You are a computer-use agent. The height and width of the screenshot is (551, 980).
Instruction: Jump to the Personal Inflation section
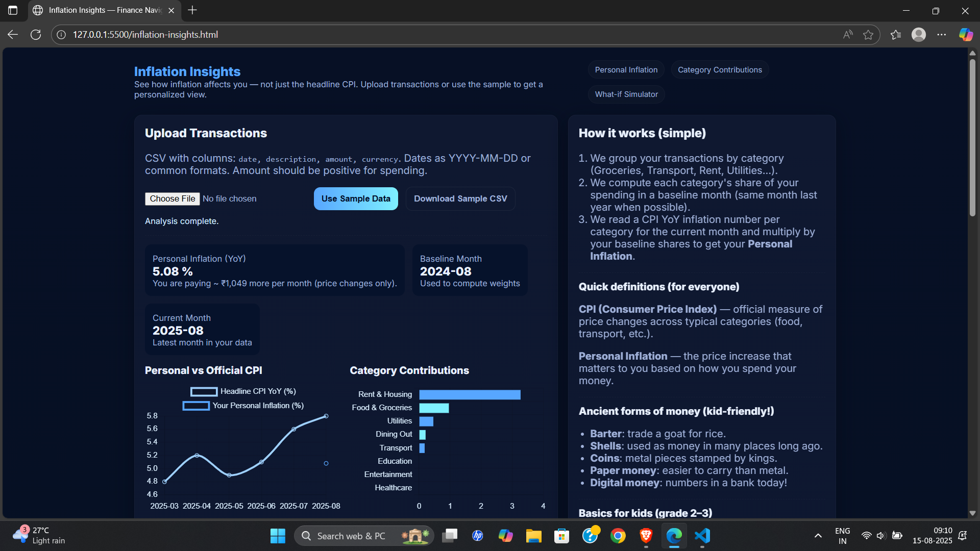click(x=626, y=70)
